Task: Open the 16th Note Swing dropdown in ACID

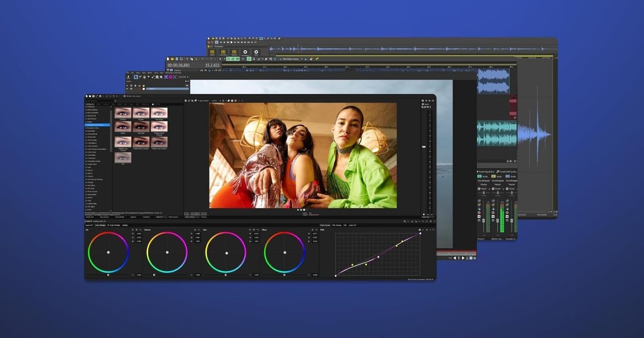Action: pyautogui.click(x=301, y=59)
